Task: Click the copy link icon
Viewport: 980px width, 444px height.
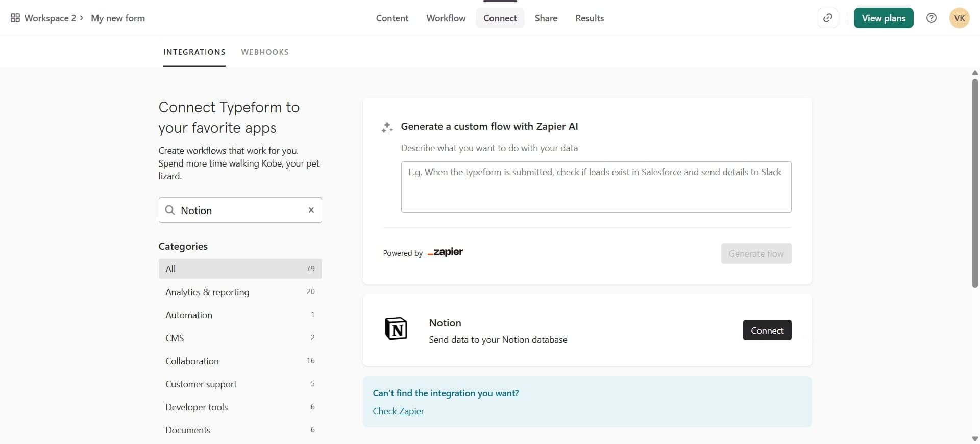Action: tap(827, 18)
